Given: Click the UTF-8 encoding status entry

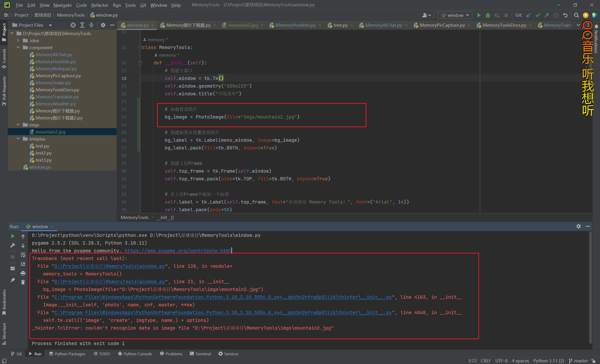Looking at the screenshot, I should pos(501,360).
